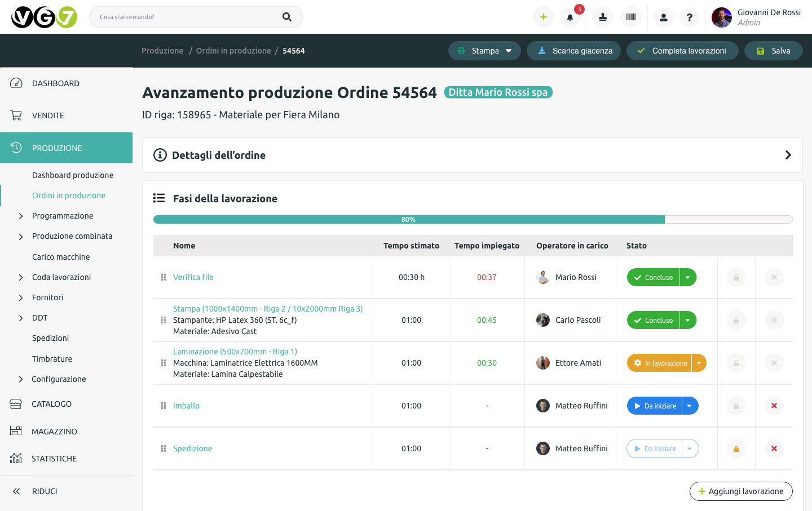Delete the Imballo row with red X
The height and width of the screenshot is (511, 812).
[x=774, y=406]
